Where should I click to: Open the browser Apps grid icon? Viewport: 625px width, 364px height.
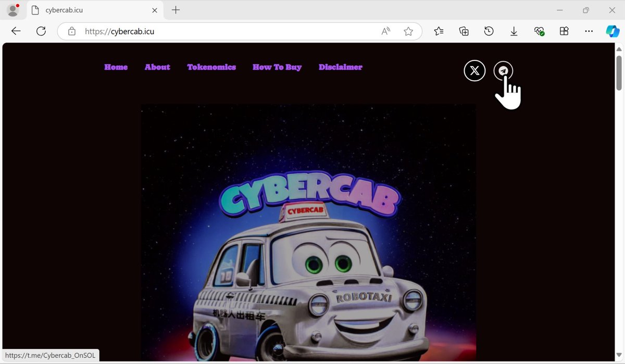tap(564, 31)
